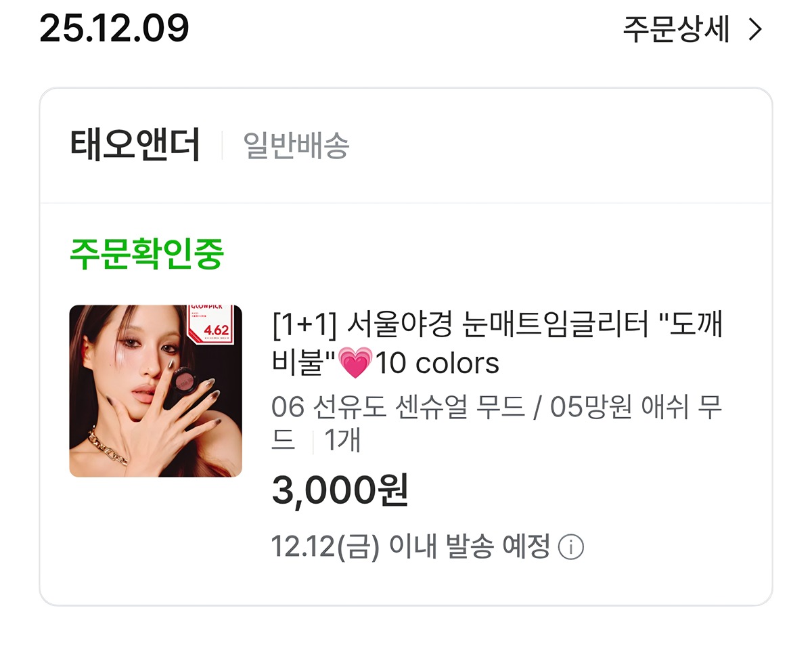Screen dimensions: 812x648
Task: Select the 12.12(금) 이내 발송 예정 text
Action: (411, 546)
